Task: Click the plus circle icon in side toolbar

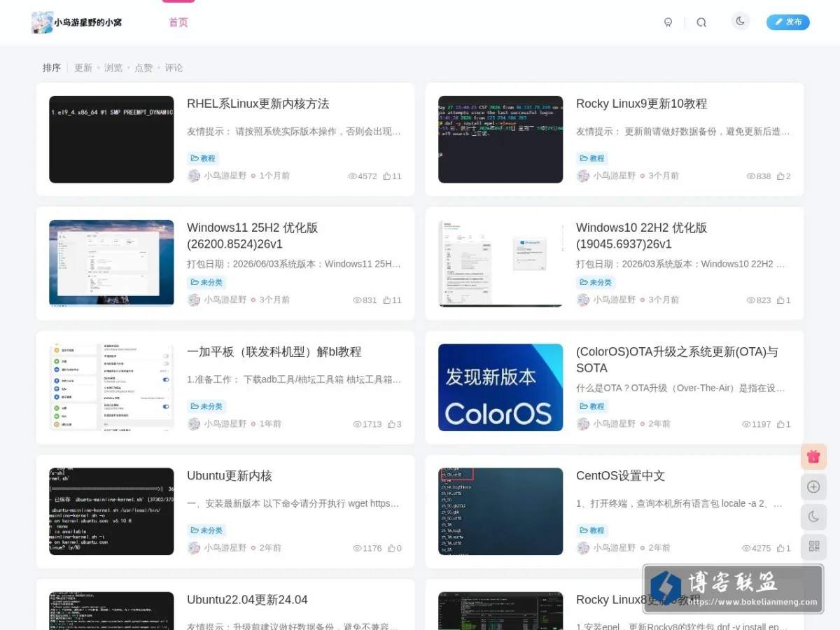Action: click(x=813, y=486)
